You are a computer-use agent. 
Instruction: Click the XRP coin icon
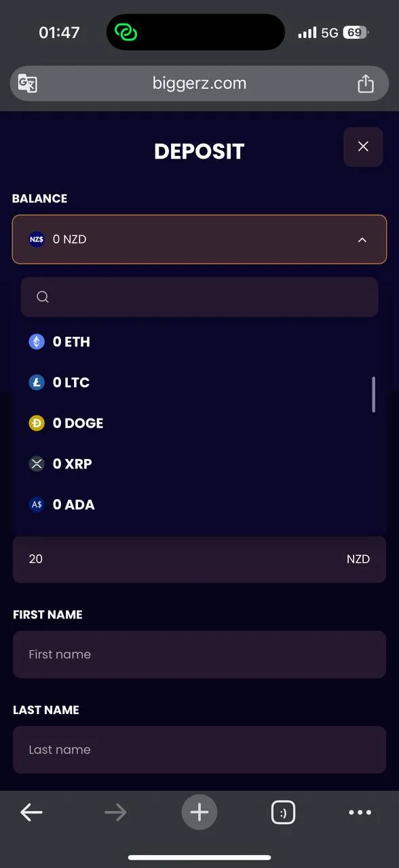click(37, 464)
